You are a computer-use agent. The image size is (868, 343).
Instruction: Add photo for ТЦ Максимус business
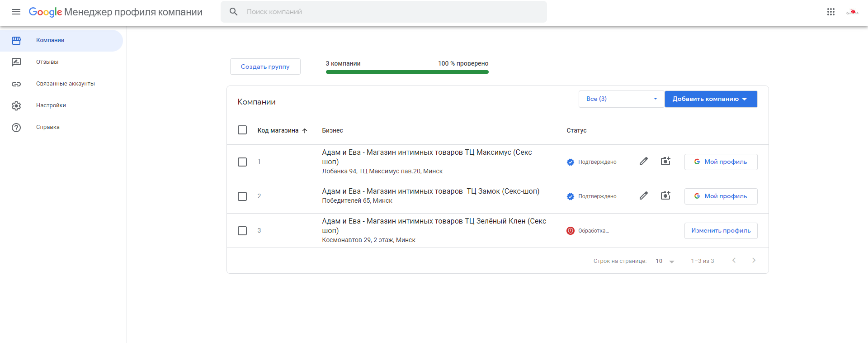pos(665,161)
